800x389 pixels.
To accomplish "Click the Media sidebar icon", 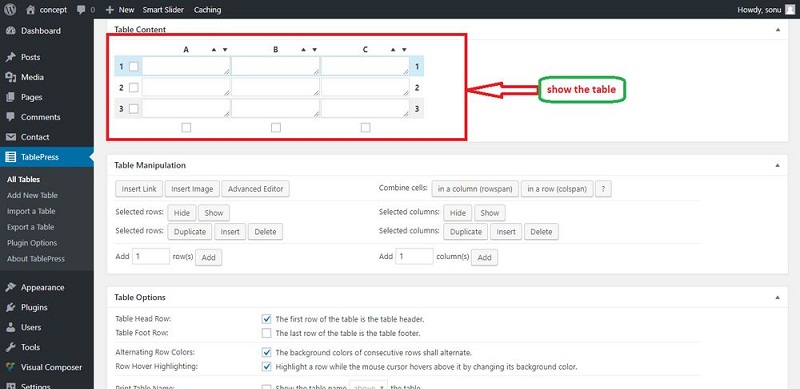I will (x=10, y=77).
